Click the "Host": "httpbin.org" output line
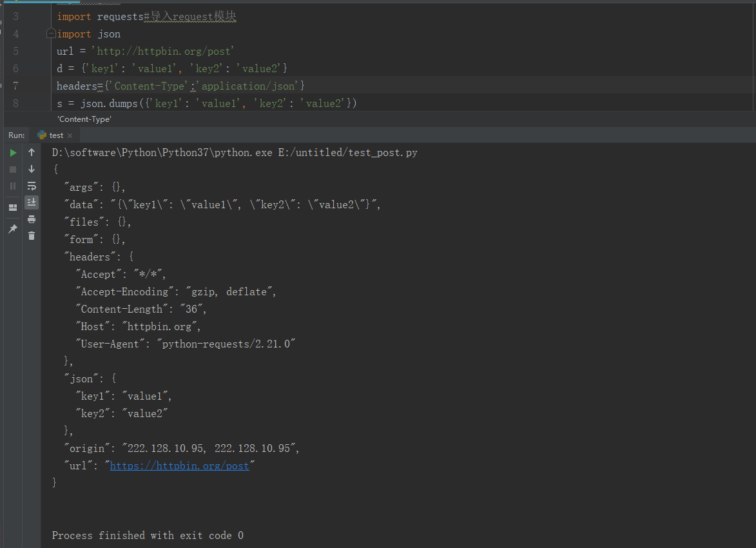Screen dimensions: 756x548 (138, 327)
